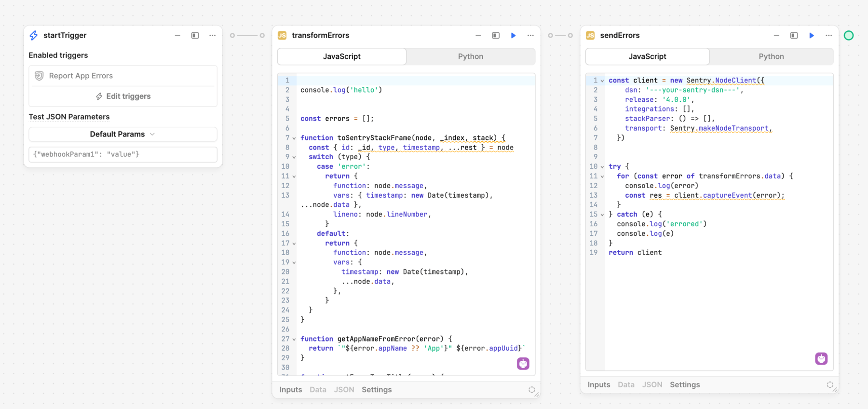Toggle the startTrigger block side panel layout icon

[195, 35]
